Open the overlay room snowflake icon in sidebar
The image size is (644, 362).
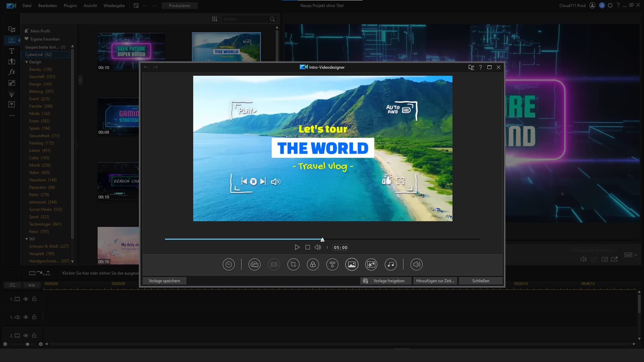click(x=12, y=83)
